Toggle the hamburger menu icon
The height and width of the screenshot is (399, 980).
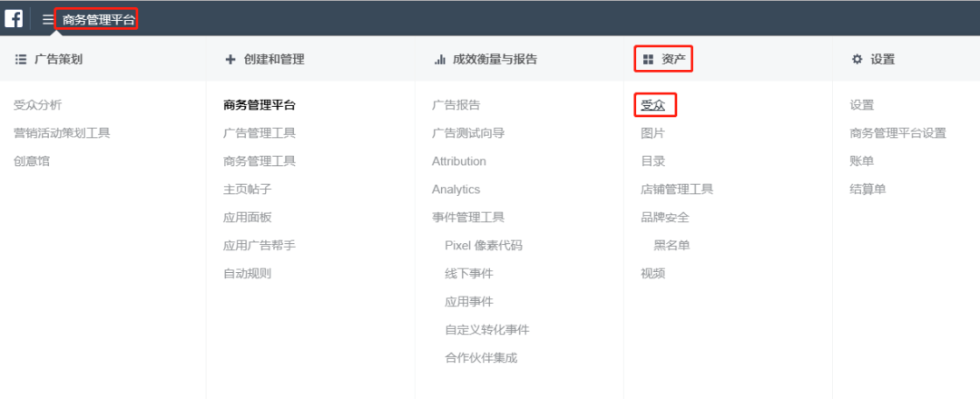point(47,19)
